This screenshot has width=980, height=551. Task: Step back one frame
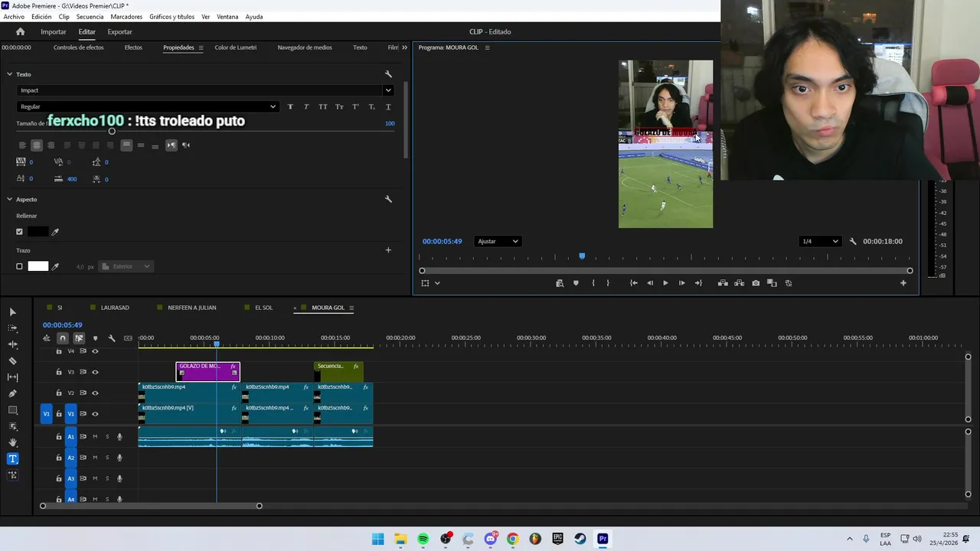point(650,283)
